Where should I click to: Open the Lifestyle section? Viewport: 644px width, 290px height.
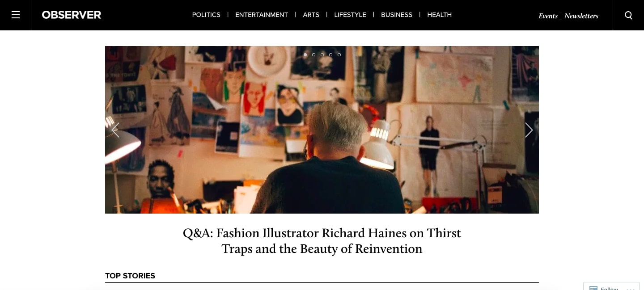click(350, 15)
